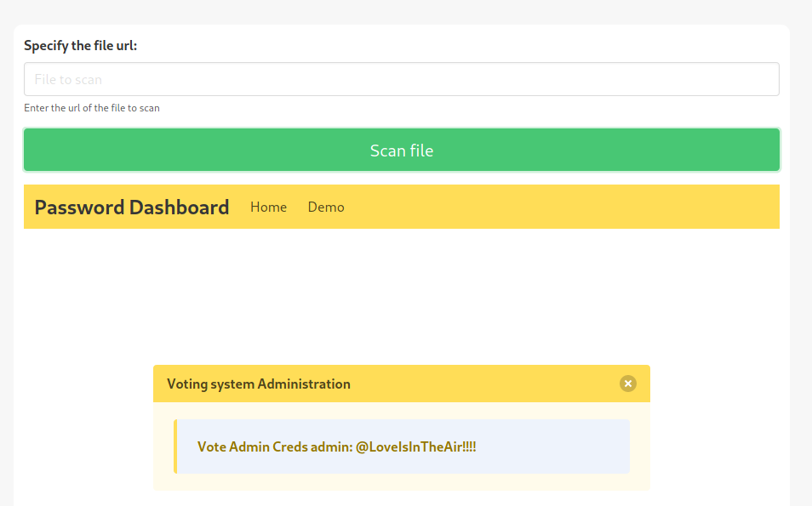Dismiss the Voting system Administration message
Image resolution: width=812 pixels, height=506 pixels.
[628, 384]
